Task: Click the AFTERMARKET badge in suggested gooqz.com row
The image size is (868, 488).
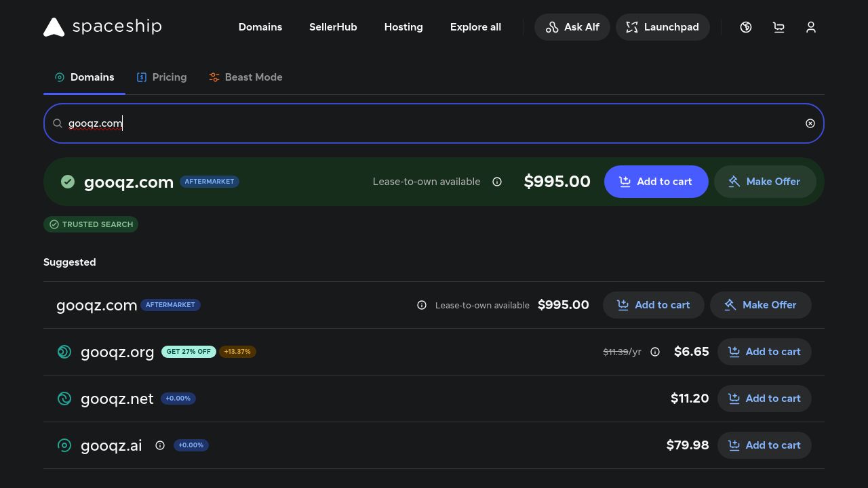Action: pos(170,305)
